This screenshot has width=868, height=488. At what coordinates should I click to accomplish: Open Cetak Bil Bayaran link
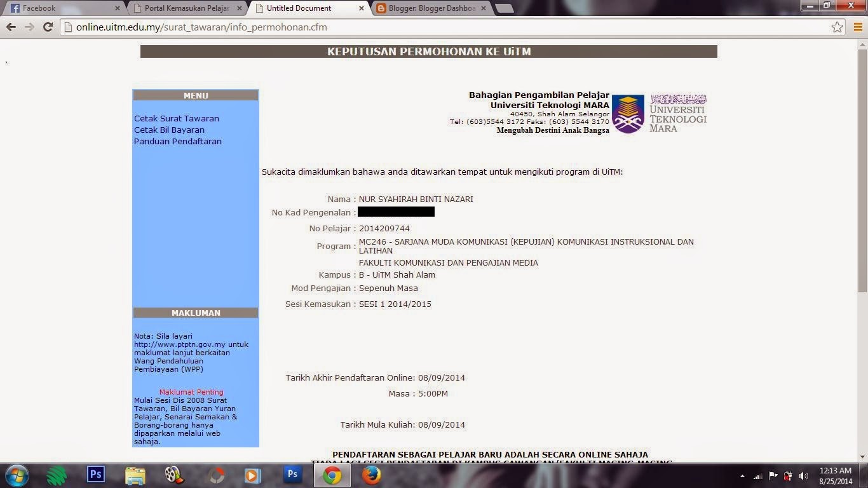point(169,130)
